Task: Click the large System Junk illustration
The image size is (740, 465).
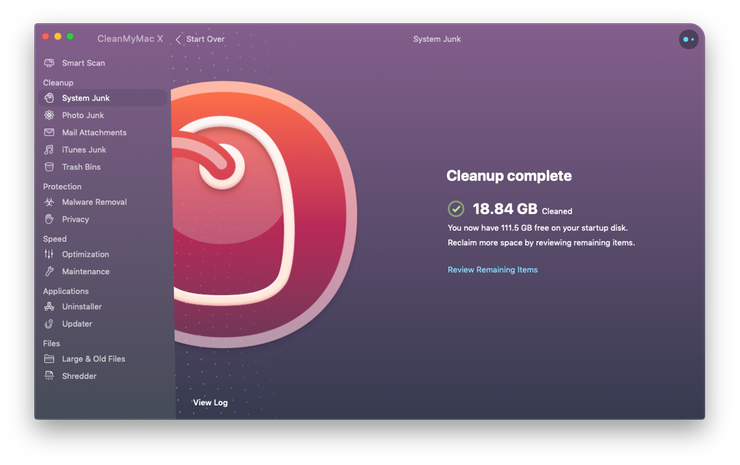Action: click(264, 215)
